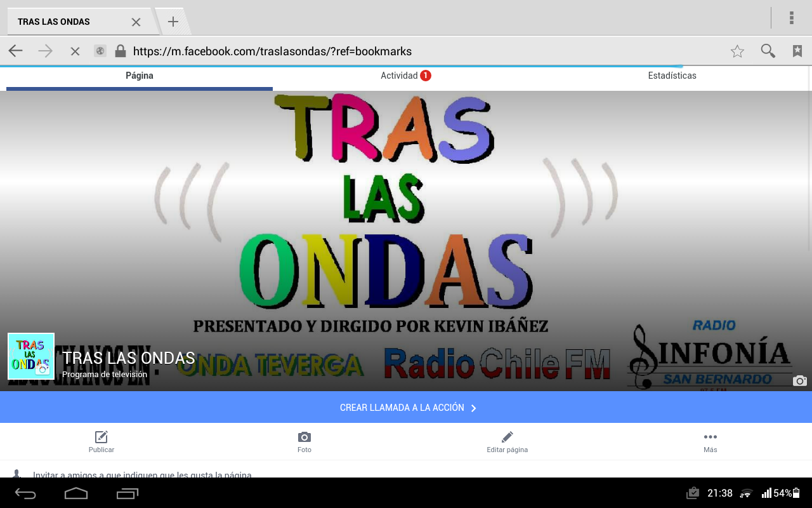Tap the Android home button

(x=76, y=493)
